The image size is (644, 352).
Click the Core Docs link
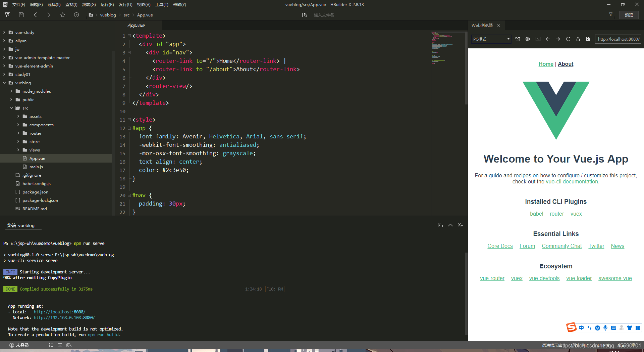pyautogui.click(x=500, y=246)
